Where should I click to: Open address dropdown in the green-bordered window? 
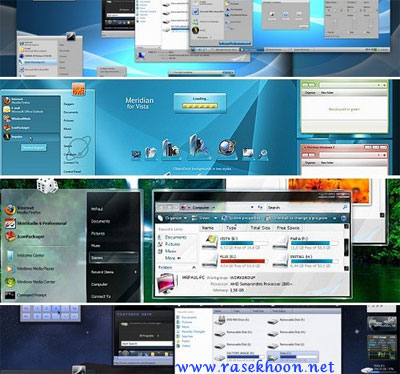pos(379,85)
